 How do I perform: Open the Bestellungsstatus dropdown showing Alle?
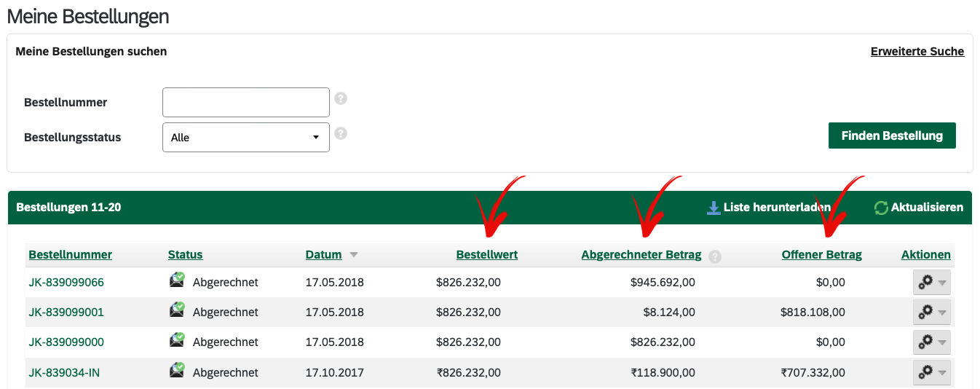[246, 137]
